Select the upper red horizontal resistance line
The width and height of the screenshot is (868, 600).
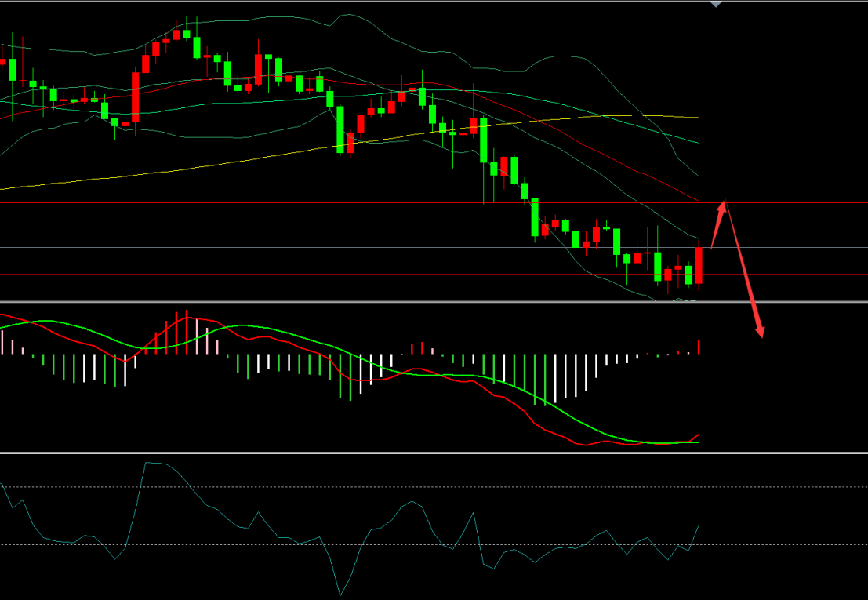[434, 203]
